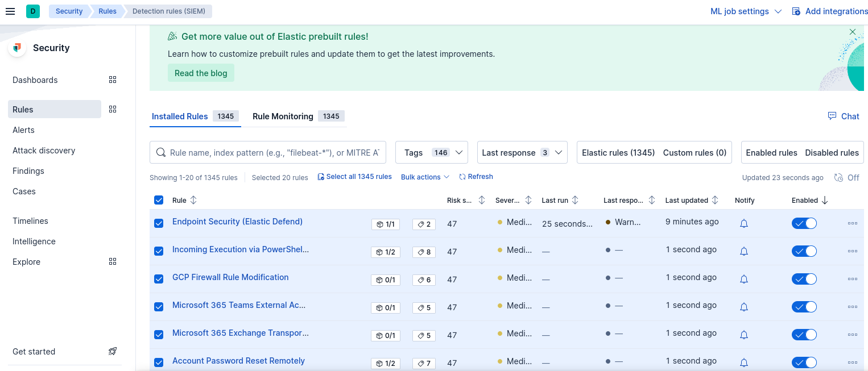868x371 pixels.
Task: Open row actions for GCP Firewall Rule Modification
Action: [x=852, y=279]
